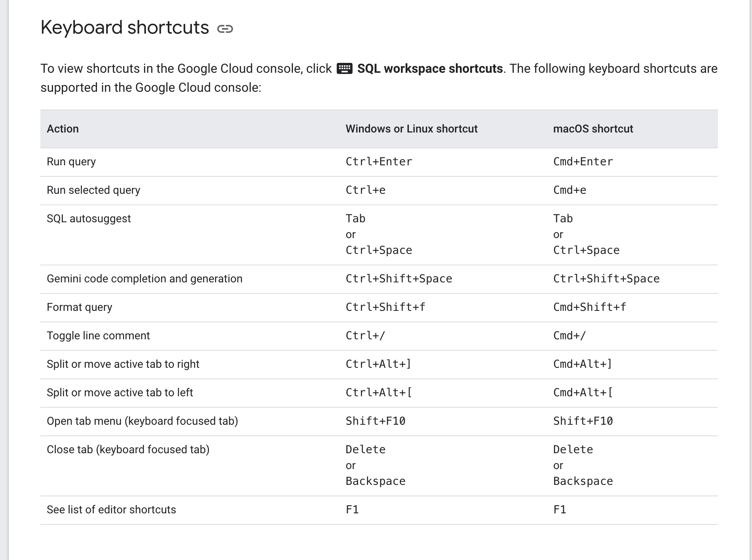Click the SQL autosuggest action cell

tap(89, 219)
